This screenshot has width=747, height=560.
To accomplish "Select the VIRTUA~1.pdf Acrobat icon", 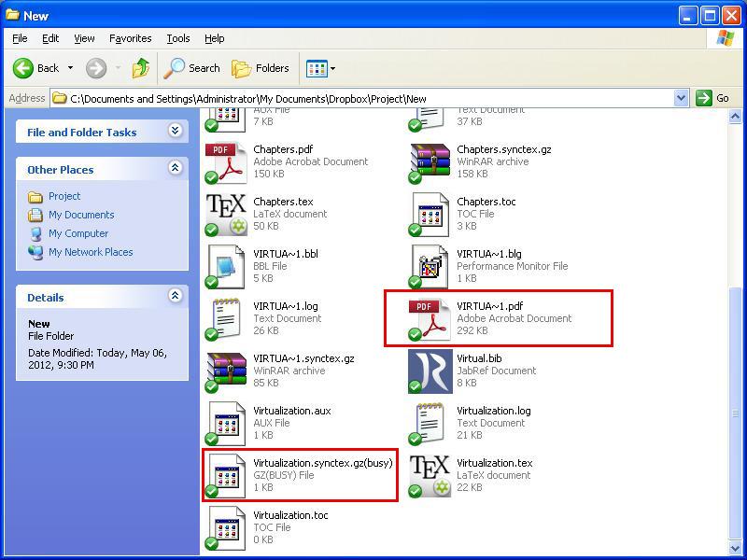I will coord(430,319).
